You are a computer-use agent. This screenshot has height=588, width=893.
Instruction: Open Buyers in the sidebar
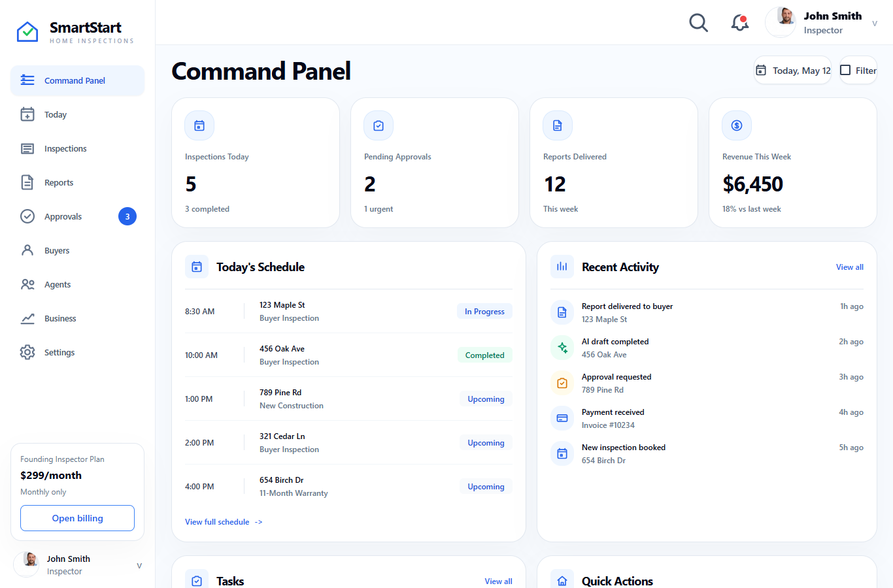pos(77,250)
